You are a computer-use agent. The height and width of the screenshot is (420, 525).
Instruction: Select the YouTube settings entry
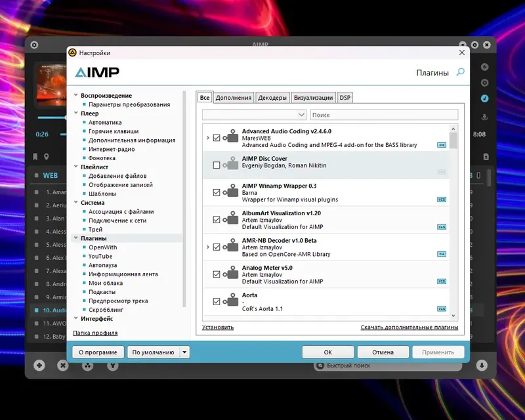[100, 256]
